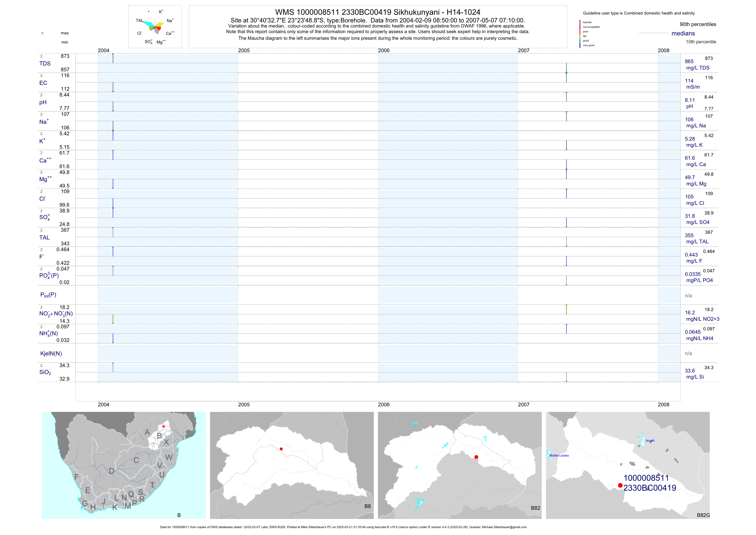This screenshot has height=535, width=756.
Task: Click the B8 catchment map thumbnail
Action: tap(292, 465)
